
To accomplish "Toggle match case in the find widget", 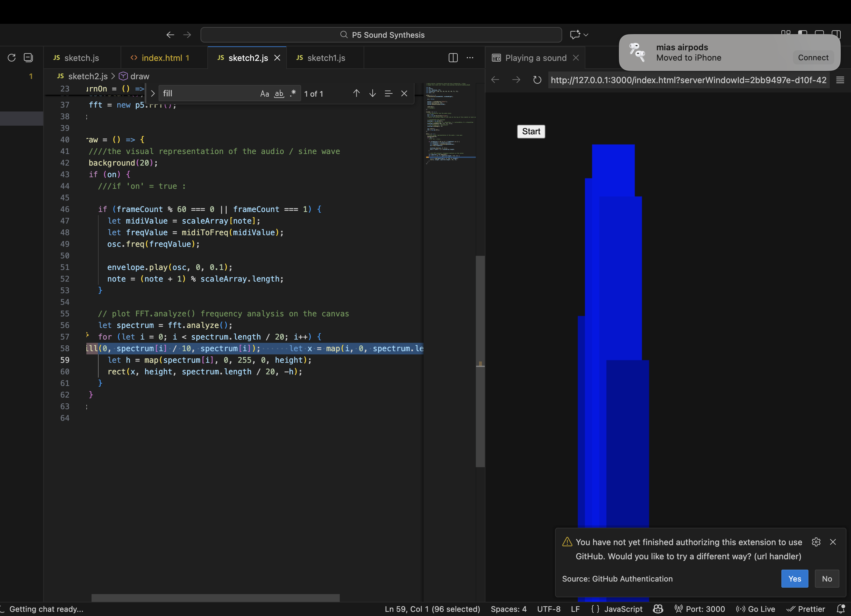I will click(x=265, y=93).
